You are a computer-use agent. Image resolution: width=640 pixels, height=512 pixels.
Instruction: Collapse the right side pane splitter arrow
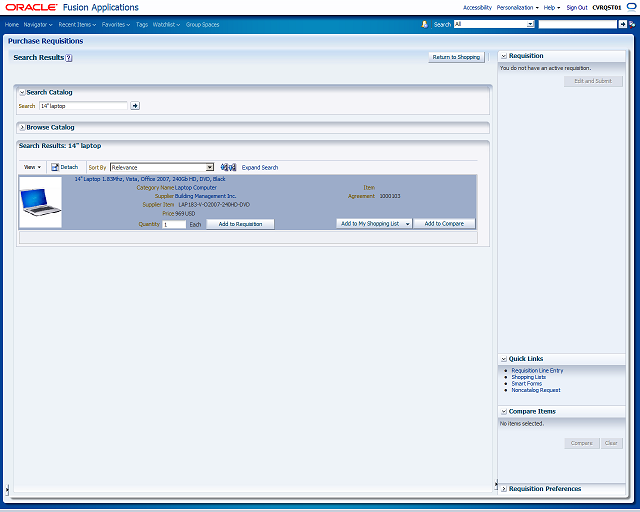pyautogui.click(x=496, y=485)
